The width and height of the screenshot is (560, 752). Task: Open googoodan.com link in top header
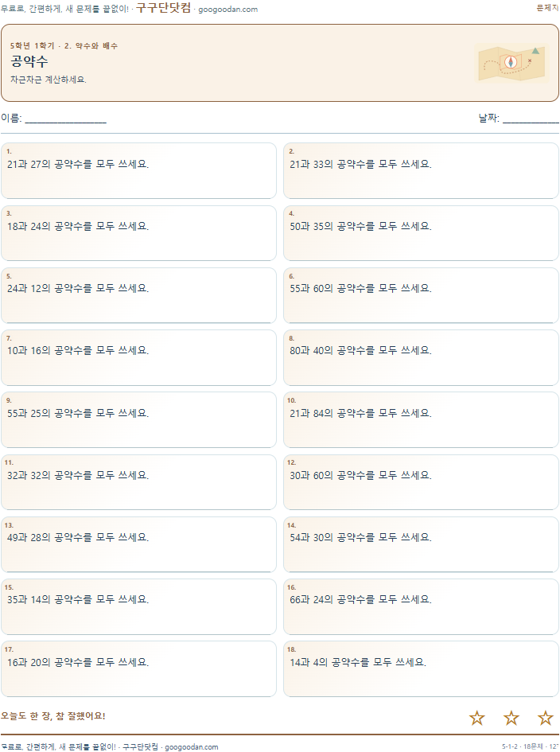point(227,9)
